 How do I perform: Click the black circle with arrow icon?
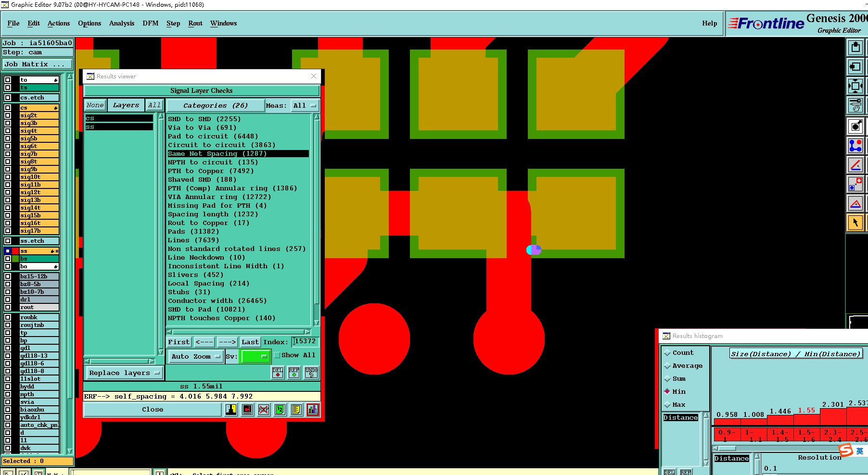coord(855,126)
